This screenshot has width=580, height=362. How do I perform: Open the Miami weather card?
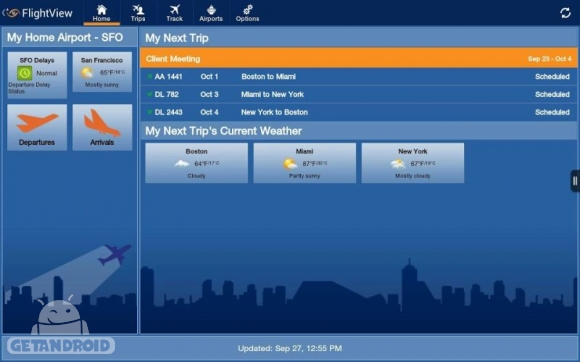click(x=304, y=163)
